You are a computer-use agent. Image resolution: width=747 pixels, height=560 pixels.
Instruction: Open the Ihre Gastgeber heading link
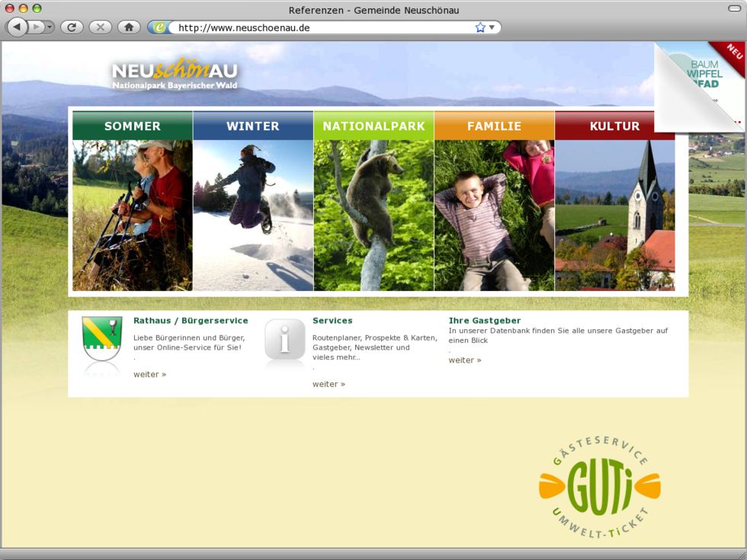click(x=485, y=321)
